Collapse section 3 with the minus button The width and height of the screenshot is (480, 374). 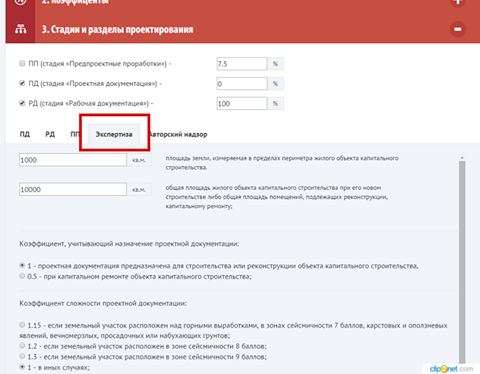coord(457,29)
